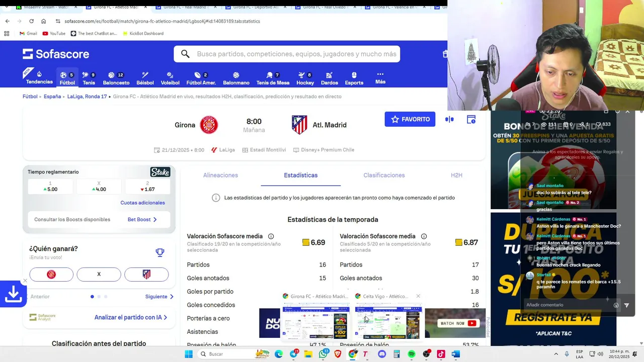This screenshot has height=362, width=644.
Task: Vote for Atlético Madrid to win
Action: pos(146,274)
